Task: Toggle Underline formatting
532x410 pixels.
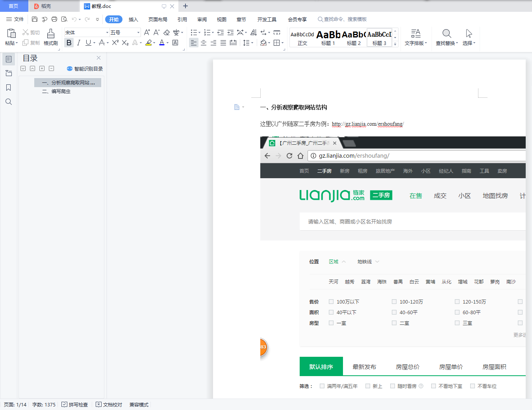Action: click(x=88, y=43)
